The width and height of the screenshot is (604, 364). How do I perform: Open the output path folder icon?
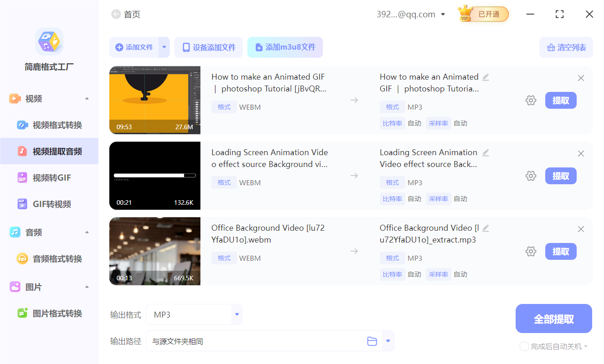click(x=372, y=340)
